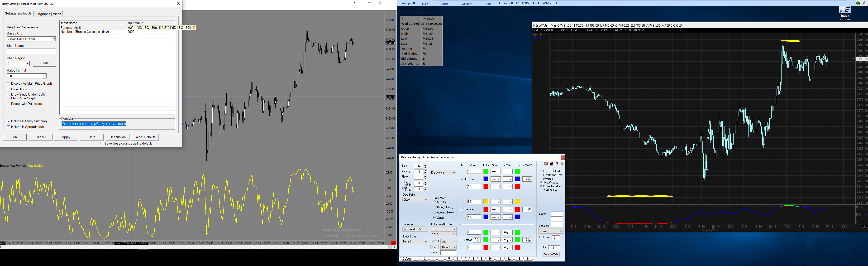868x266 pixels.
Task: Switch to the Subgraphs tab
Action: pos(42,14)
